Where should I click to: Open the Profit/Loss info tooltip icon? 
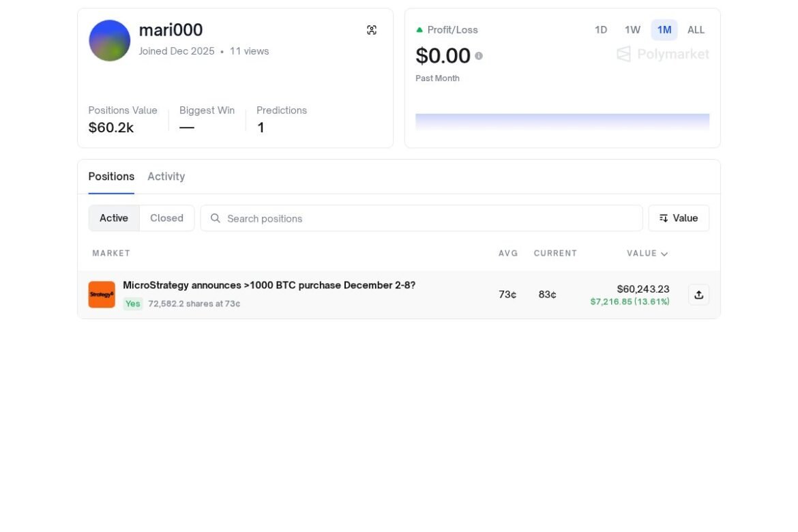[479, 56]
